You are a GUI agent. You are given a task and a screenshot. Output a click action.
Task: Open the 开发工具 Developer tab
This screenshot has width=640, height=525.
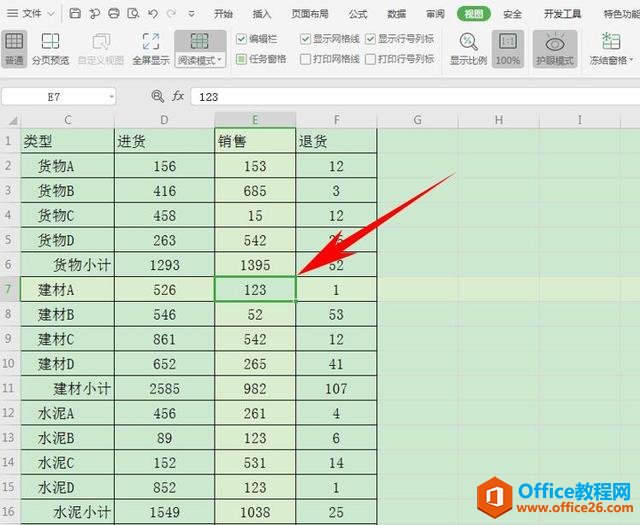562,14
